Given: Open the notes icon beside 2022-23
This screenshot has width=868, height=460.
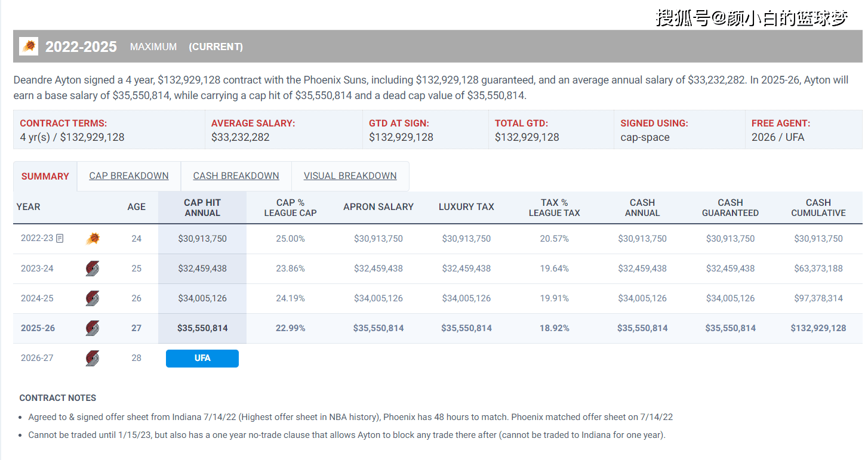Looking at the screenshot, I should coord(60,239).
